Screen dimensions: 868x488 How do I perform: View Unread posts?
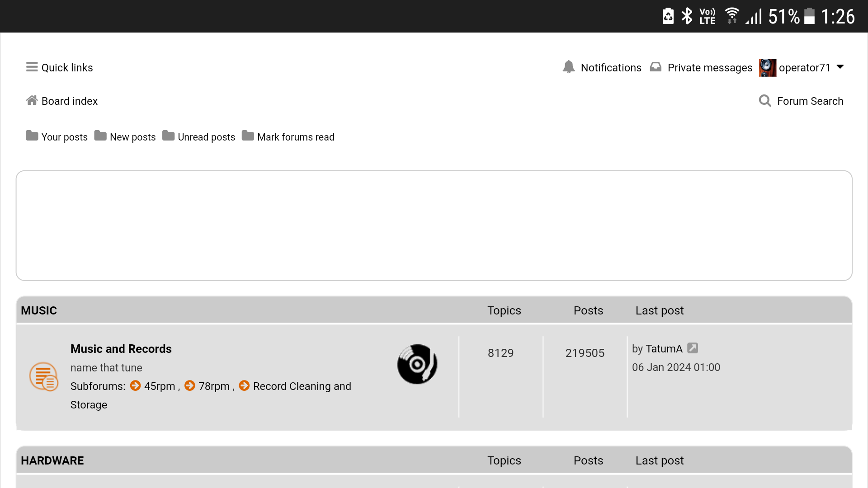click(206, 137)
